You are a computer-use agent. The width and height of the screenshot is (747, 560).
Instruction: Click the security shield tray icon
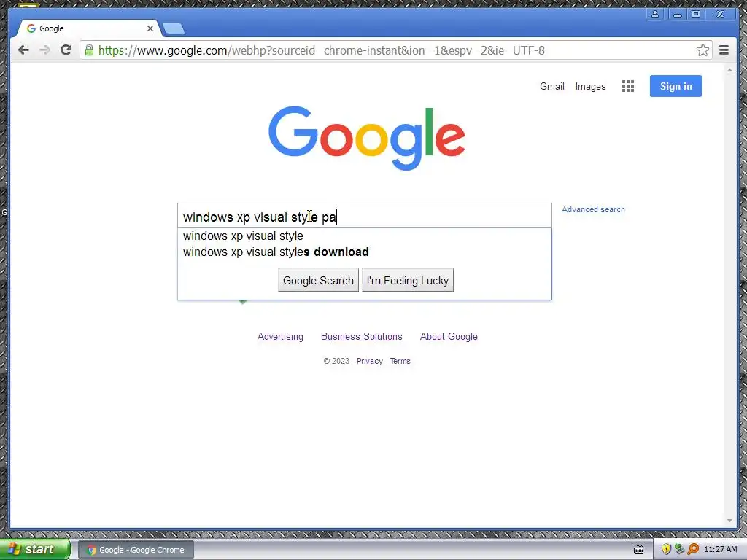click(x=666, y=549)
